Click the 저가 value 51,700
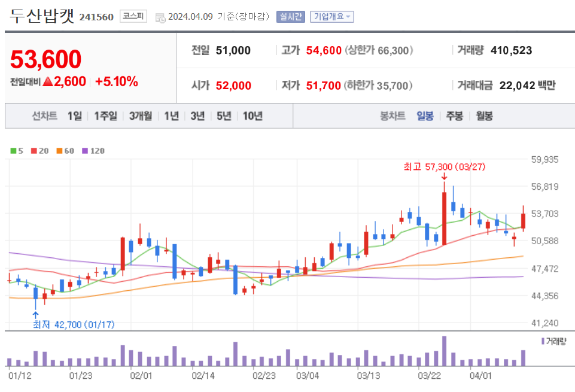 pyautogui.click(x=324, y=86)
